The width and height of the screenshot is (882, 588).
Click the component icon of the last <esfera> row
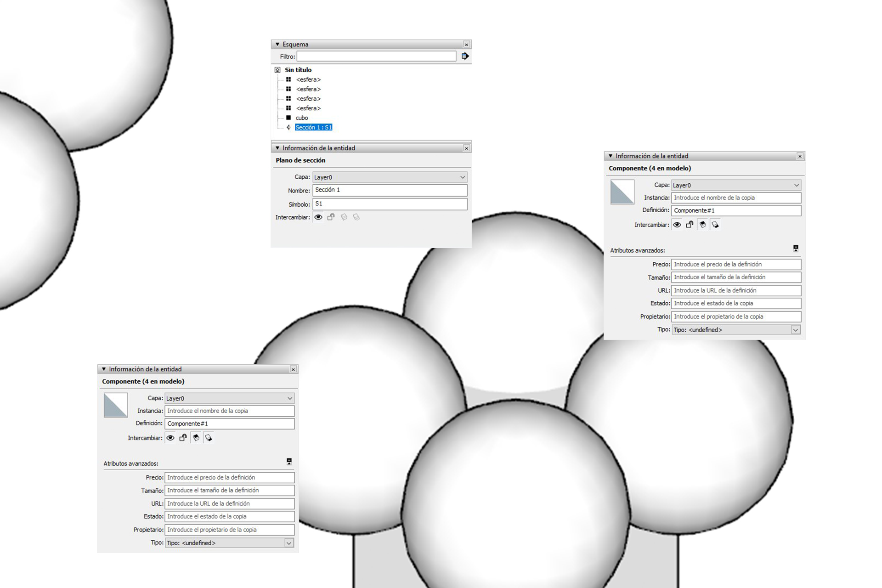pyautogui.click(x=288, y=108)
